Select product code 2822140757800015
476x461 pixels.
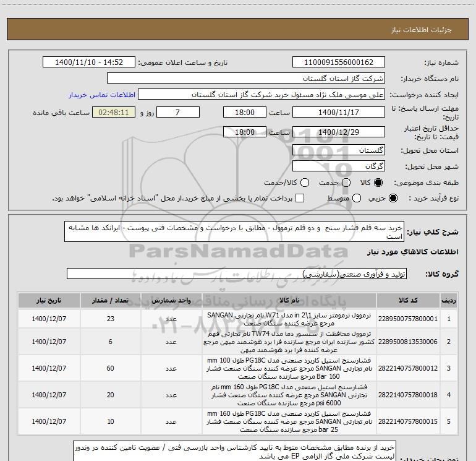[x=408, y=421]
